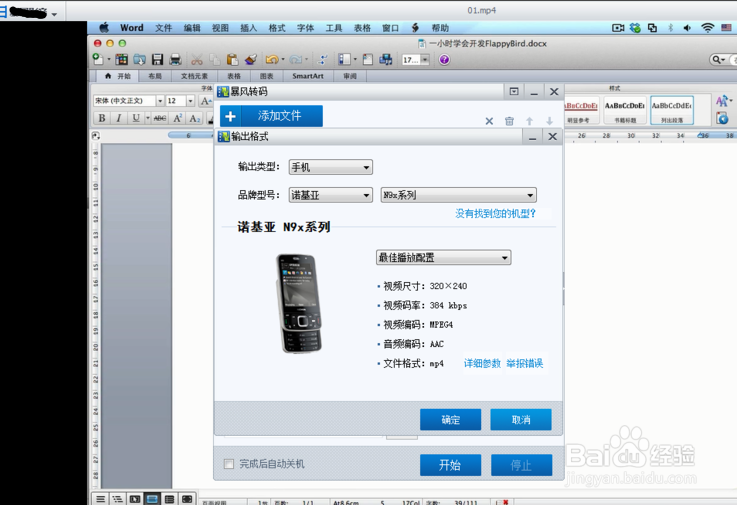Viewport: 737px width, 505px height.
Task: Apply Strikethrough ABC formatting
Action: click(160, 118)
